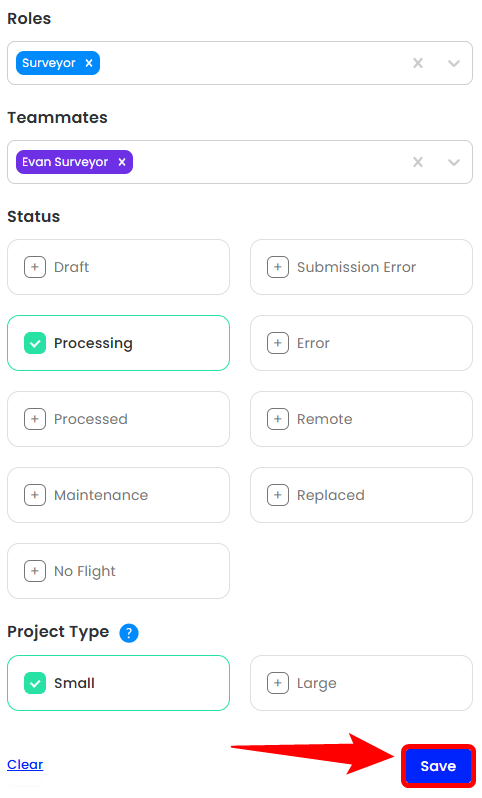Screen dimensions: 482x798
Task: Remove the Surveyor role tag
Action: (x=89, y=63)
